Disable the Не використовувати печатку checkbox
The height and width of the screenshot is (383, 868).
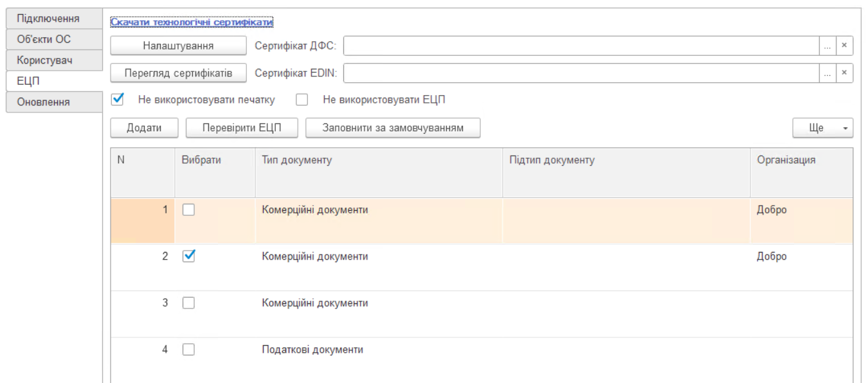pyautogui.click(x=116, y=99)
